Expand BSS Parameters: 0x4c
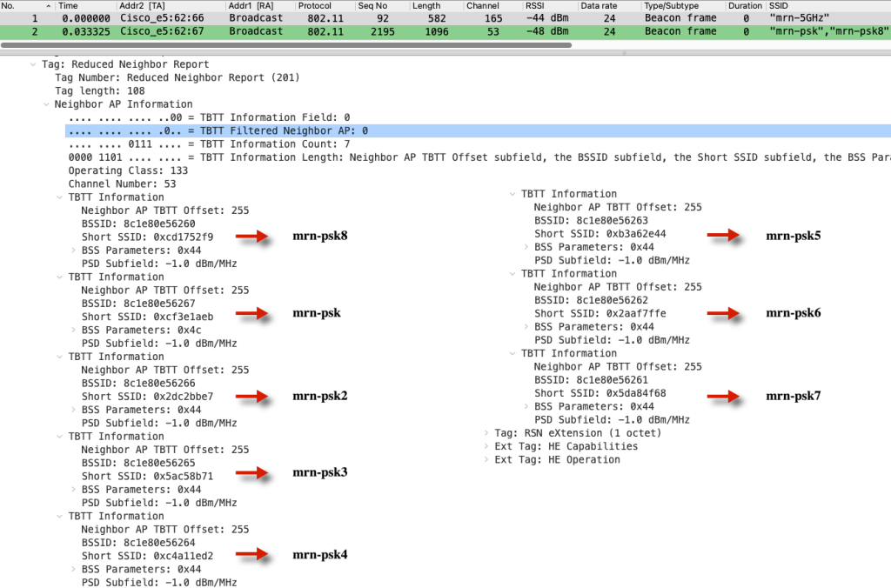Screen dimensions: 891x588 [73, 330]
